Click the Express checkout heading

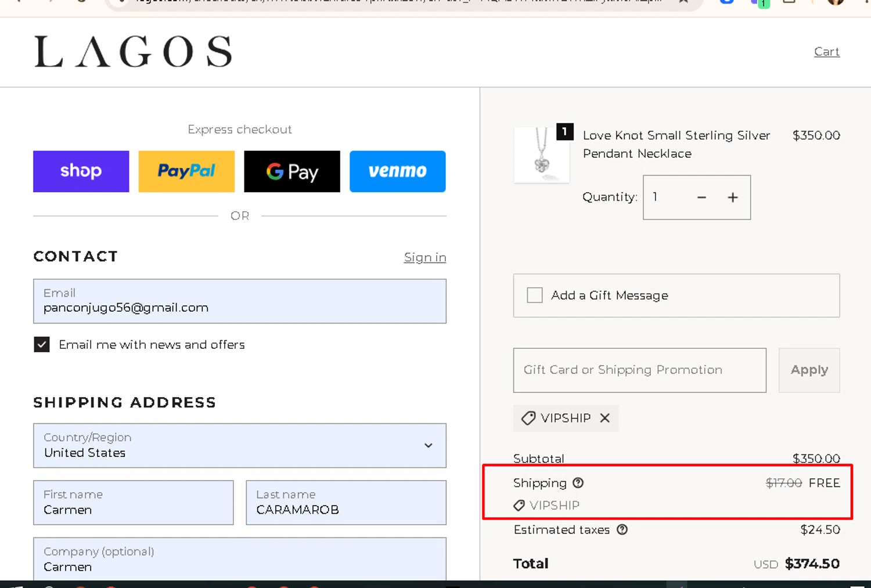(x=240, y=129)
